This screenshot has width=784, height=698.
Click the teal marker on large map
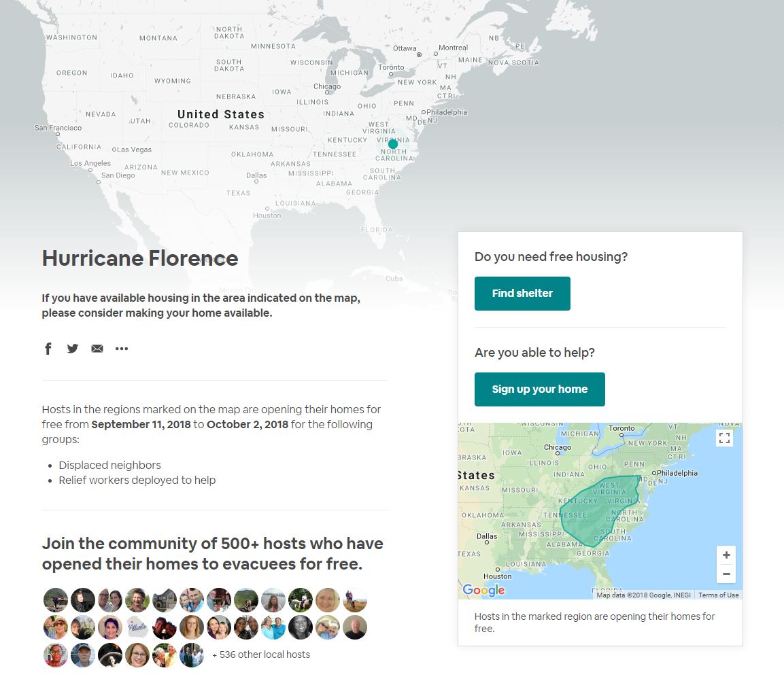coord(393,144)
